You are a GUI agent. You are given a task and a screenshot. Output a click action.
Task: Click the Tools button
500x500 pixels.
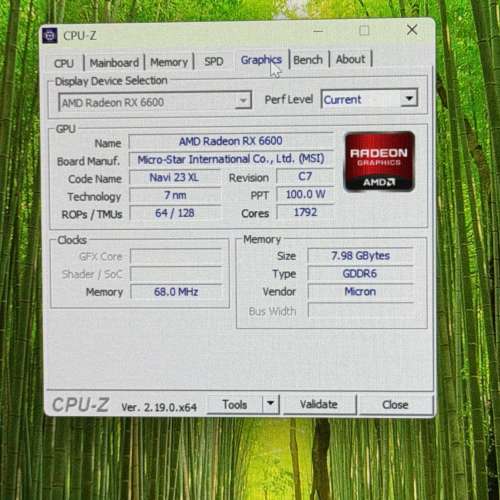click(x=235, y=405)
